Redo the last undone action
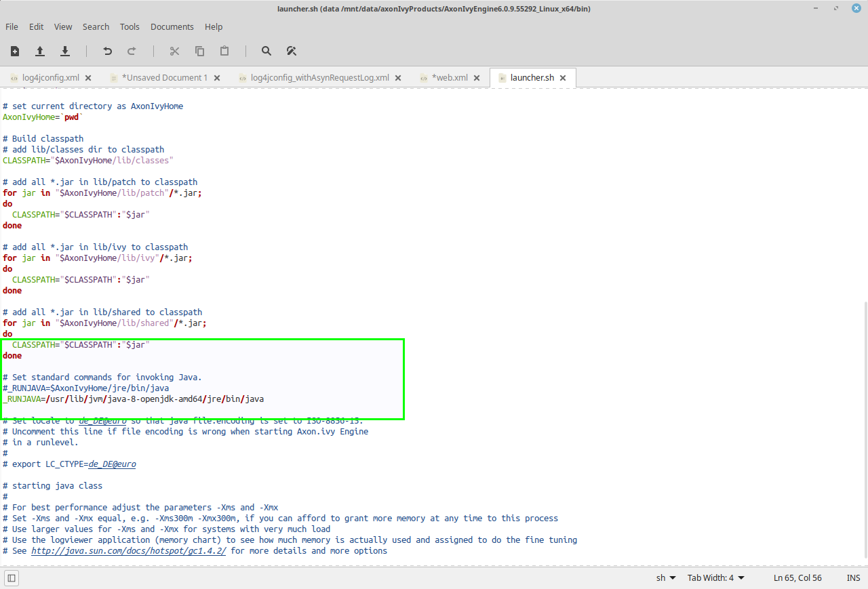The height and width of the screenshot is (589, 868). [x=132, y=51]
